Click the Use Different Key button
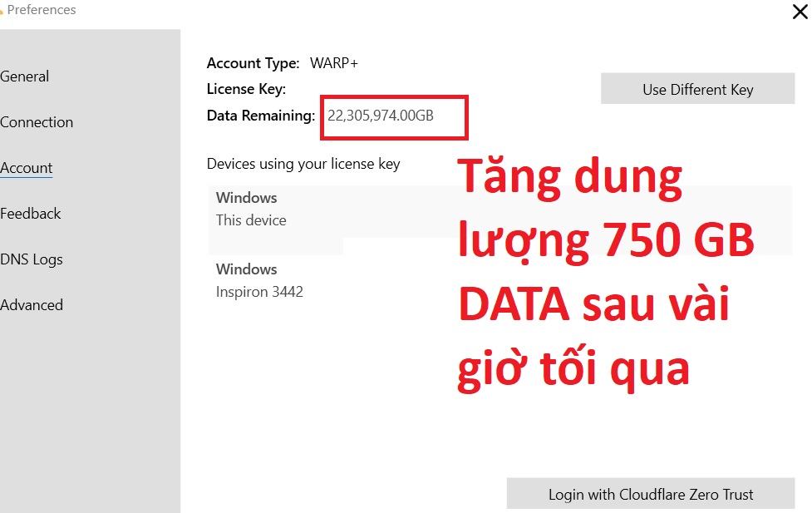This screenshot has width=812, height=513. [x=697, y=89]
